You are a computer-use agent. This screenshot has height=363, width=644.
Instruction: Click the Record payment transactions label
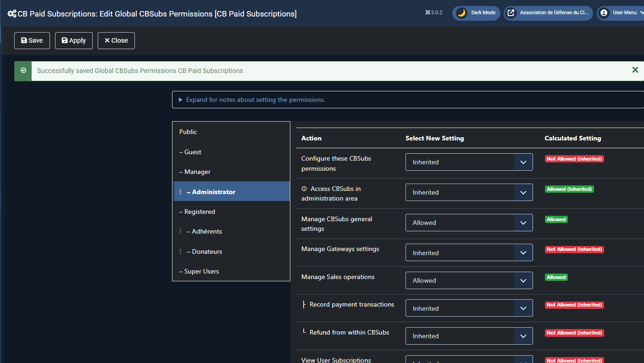click(352, 304)
